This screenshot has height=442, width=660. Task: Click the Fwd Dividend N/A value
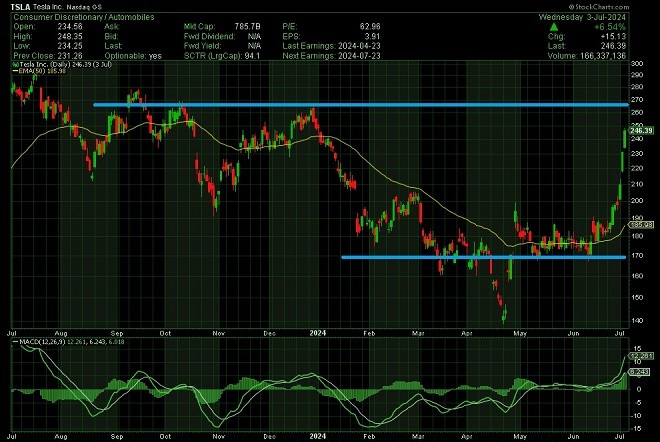coord(254,36)
